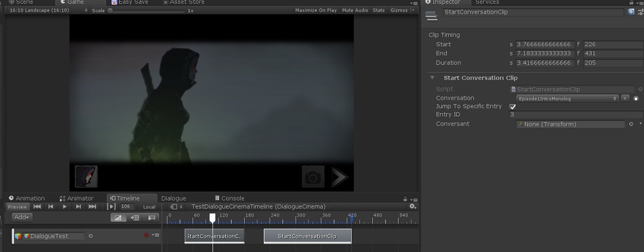Toggle timeline play range mode
644x252 pixels.
point(111,206)
